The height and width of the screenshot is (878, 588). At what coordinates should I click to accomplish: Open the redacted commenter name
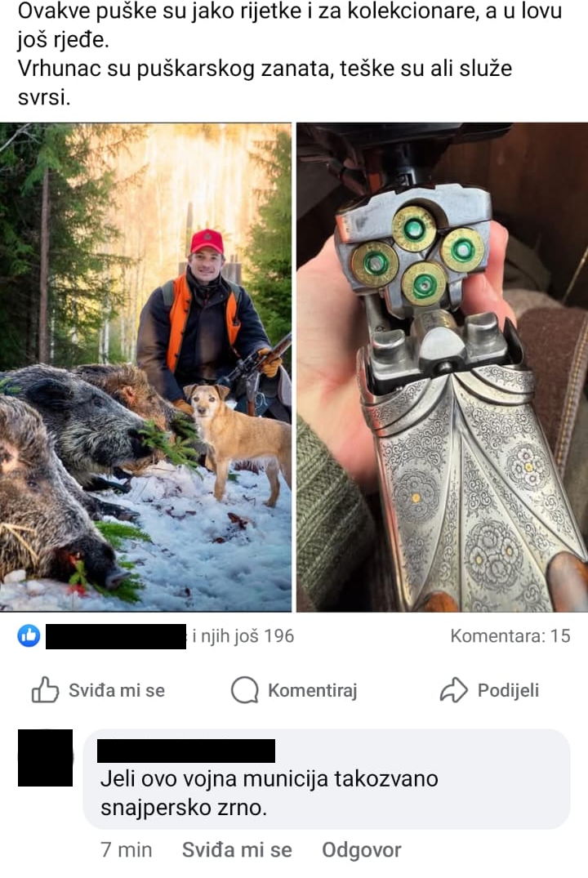(x=186, y=751)
